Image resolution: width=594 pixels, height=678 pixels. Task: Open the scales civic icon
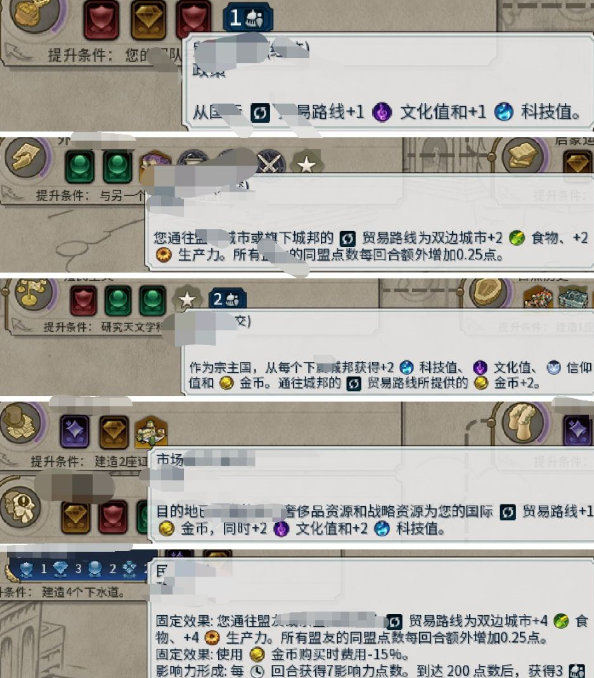tap(33, 294)
